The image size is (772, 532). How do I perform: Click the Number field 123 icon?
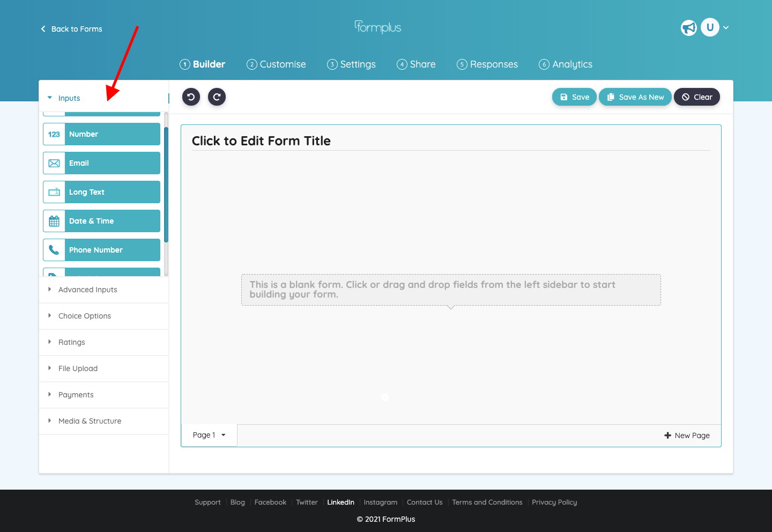point(54,134)
